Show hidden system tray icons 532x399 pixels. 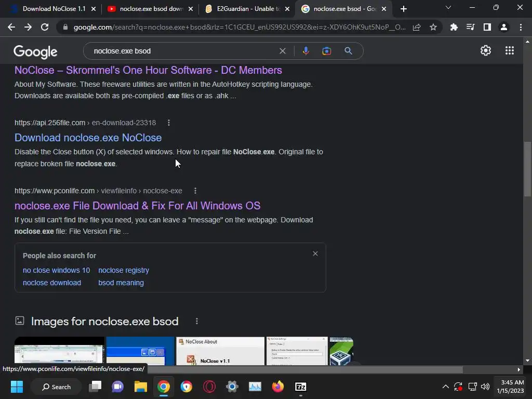(x=445, y=387)
